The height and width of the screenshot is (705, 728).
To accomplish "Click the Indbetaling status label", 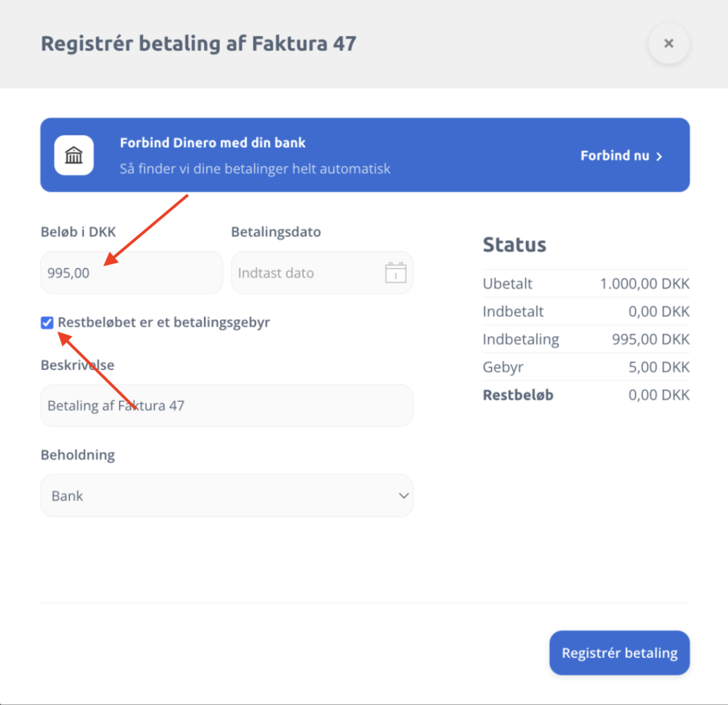I will pos(521,340).
